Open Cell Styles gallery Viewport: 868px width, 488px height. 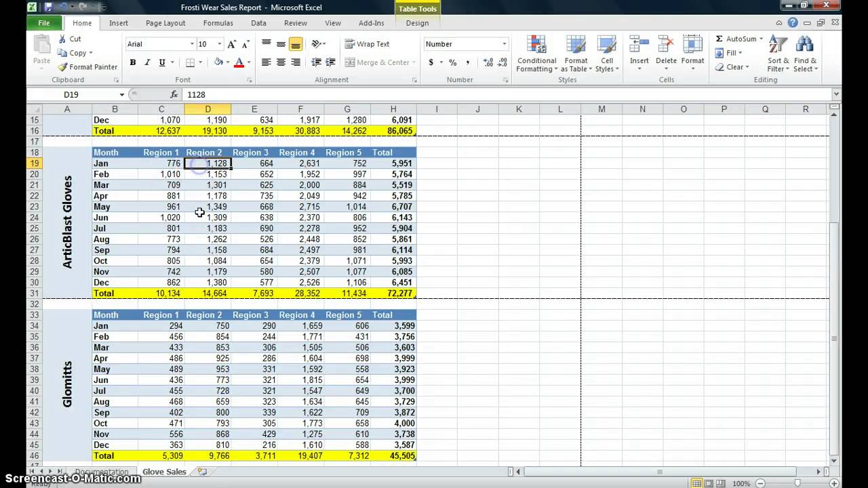[x=607, y=54]
